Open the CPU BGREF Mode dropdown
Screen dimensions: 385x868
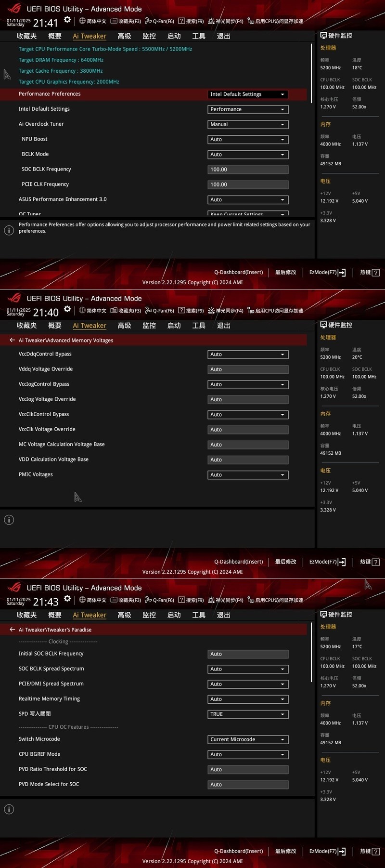coord(248,754)
